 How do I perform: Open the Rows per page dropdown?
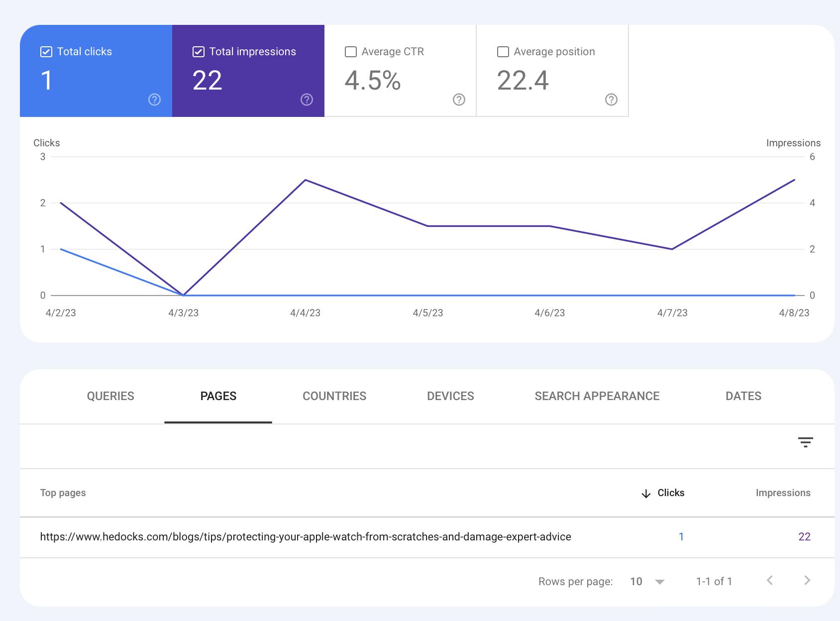point(647,581)
